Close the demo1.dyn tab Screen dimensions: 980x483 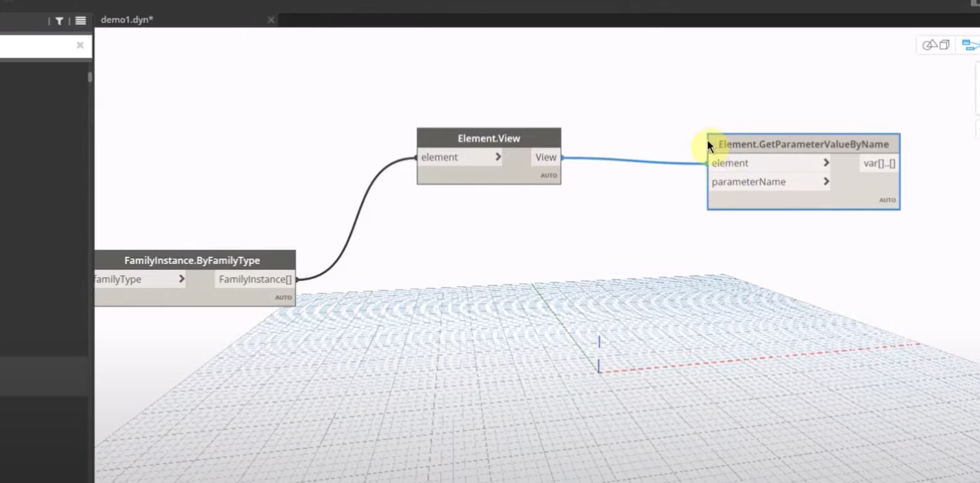click(271, 20)
